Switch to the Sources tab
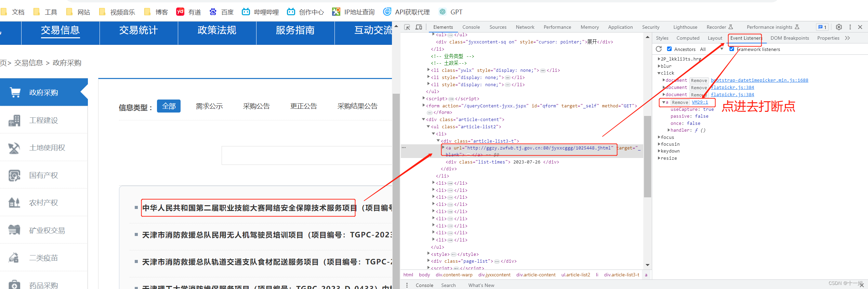 [x=498, y=27]
